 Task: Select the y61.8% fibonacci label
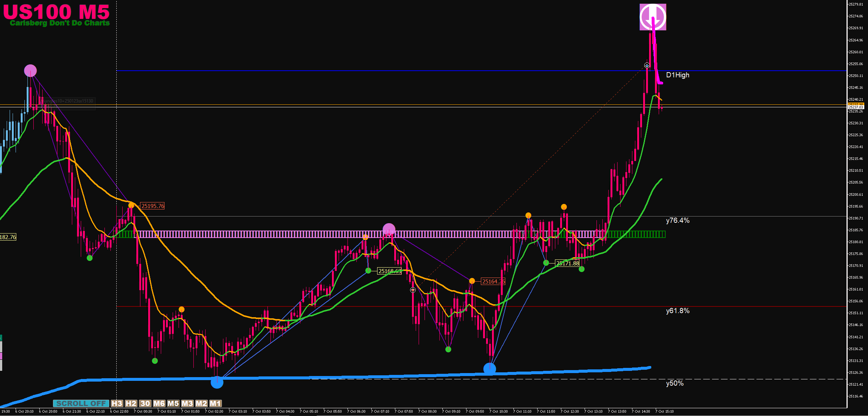[x=678, y=311]
